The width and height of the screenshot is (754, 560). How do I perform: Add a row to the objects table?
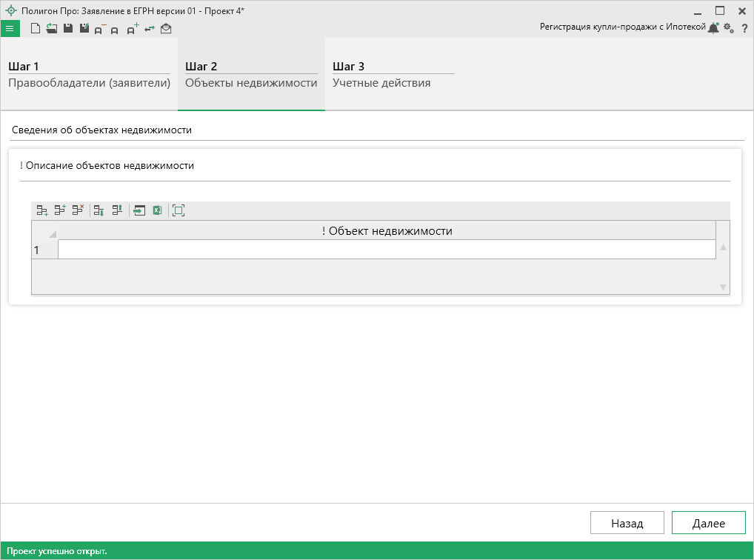point(42,210)
